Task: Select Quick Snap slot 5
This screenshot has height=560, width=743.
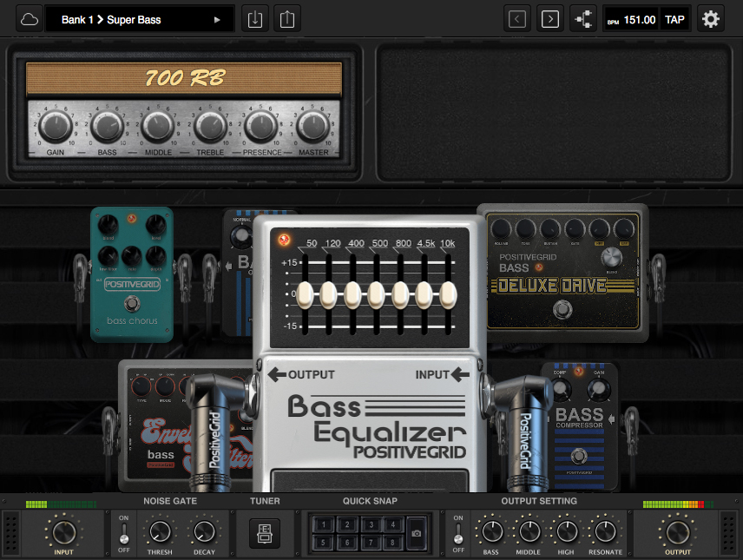Action: click(325, 542)
